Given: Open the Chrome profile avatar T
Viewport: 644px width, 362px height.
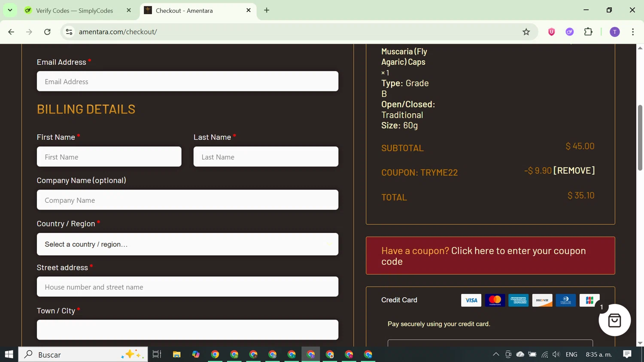Looking at the screenshot, I should [x=615, y=32].
